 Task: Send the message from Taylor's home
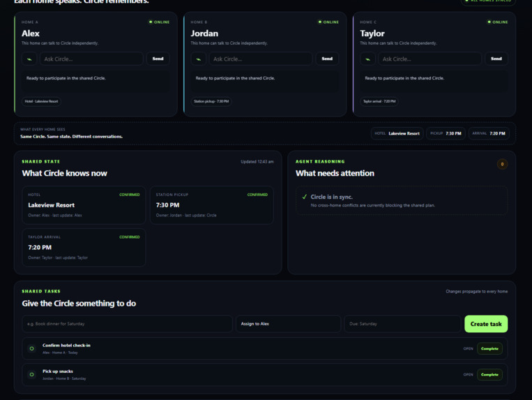tap(496, 59)
